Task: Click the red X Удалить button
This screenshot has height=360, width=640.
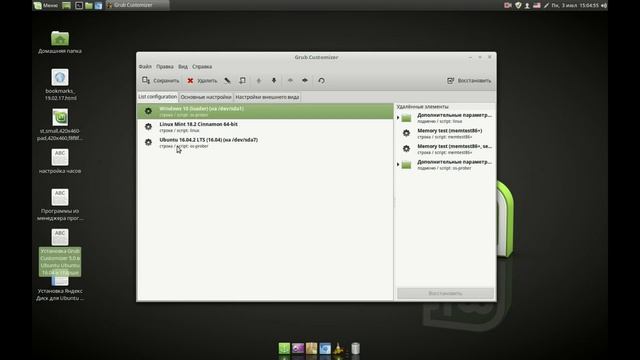Action: (202, 80)
